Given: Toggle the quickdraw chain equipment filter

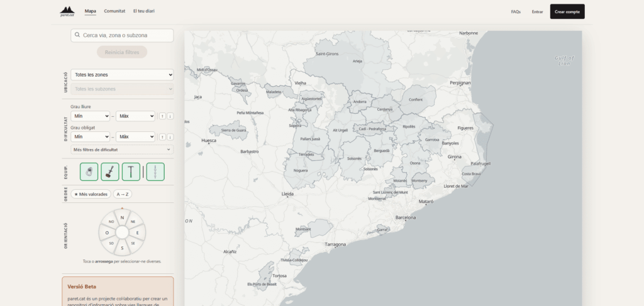Looking at the screenshot, I should [155, 172].
